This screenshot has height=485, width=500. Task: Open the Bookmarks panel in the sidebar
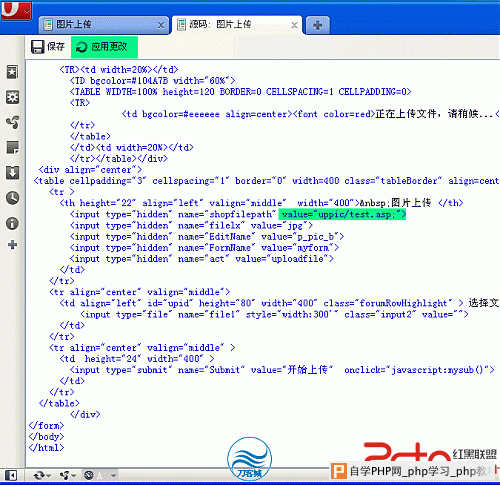click(x=12, y=72)
